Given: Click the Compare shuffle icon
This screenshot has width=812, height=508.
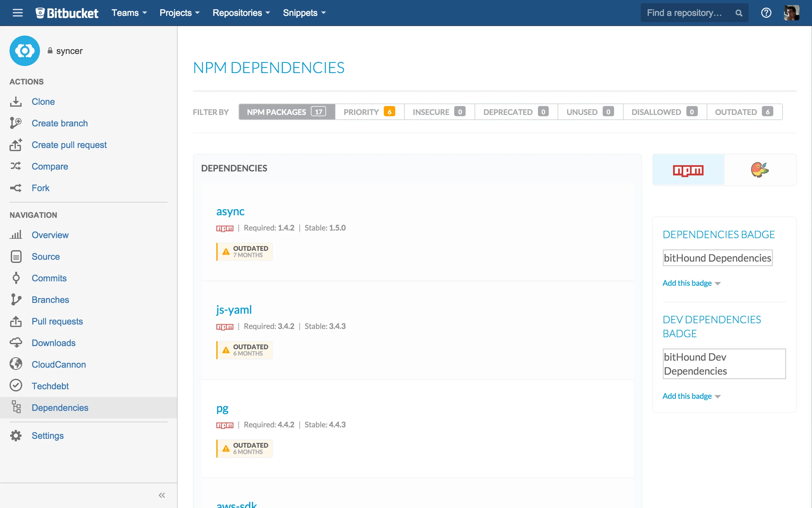Looking at the screenshot, I should [16, 166].
